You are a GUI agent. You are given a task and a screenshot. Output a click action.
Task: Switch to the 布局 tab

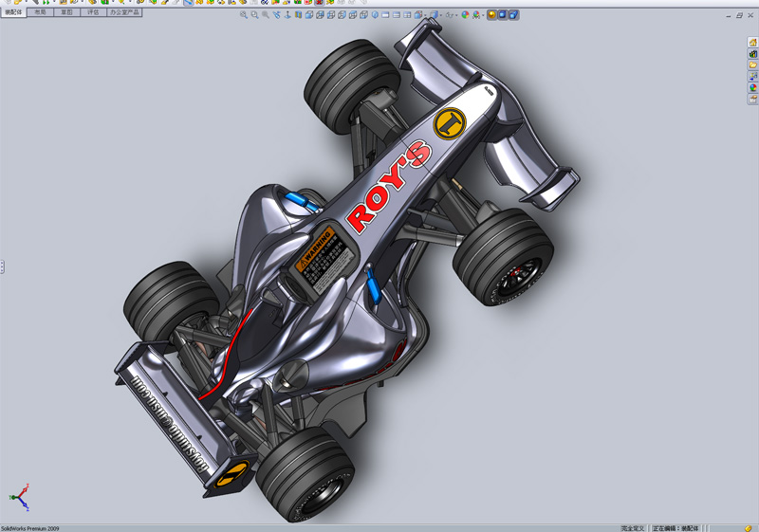pyautogui.click(x=40, y=12)
